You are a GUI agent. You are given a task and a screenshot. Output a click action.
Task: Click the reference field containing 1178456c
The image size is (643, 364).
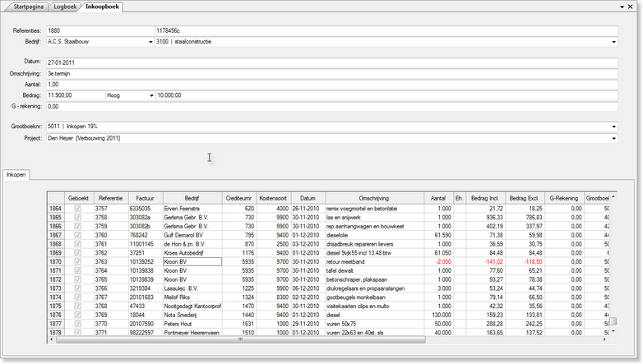click(x=386, y=30)
